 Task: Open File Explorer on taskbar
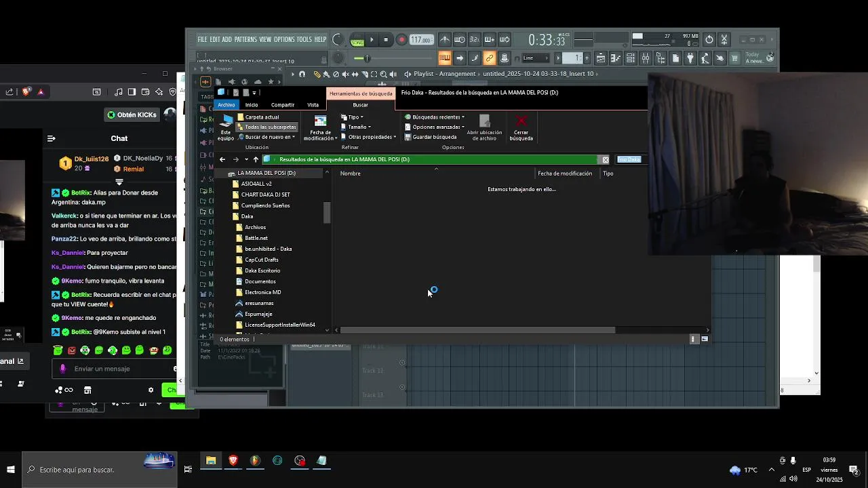(211, 461)
